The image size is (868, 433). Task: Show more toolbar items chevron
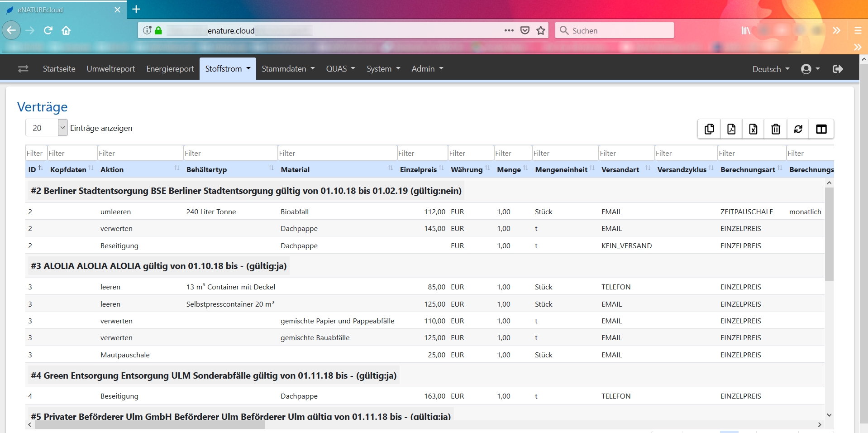(836, 30)
